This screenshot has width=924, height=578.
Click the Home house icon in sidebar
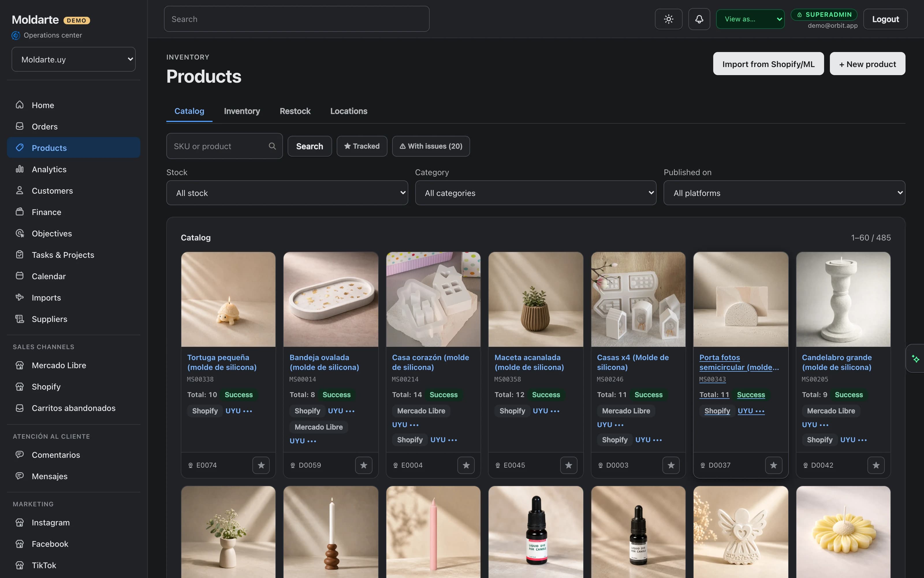[x=20, y=105]
